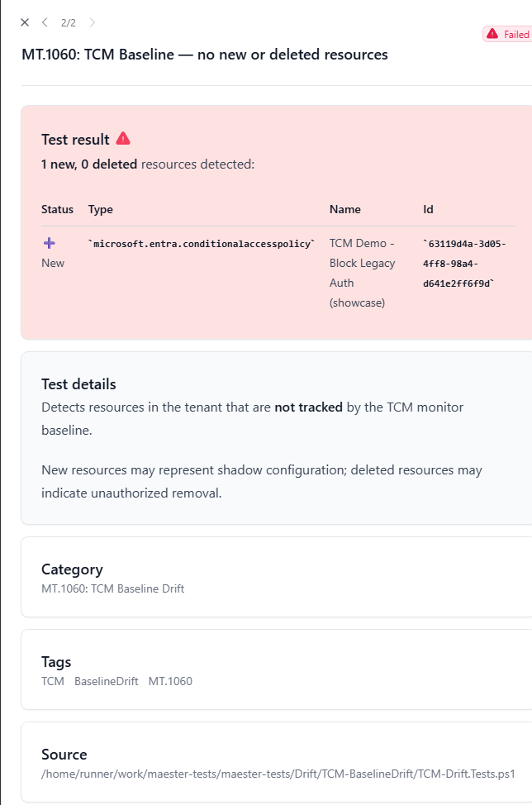Click the Name column header

344,209
